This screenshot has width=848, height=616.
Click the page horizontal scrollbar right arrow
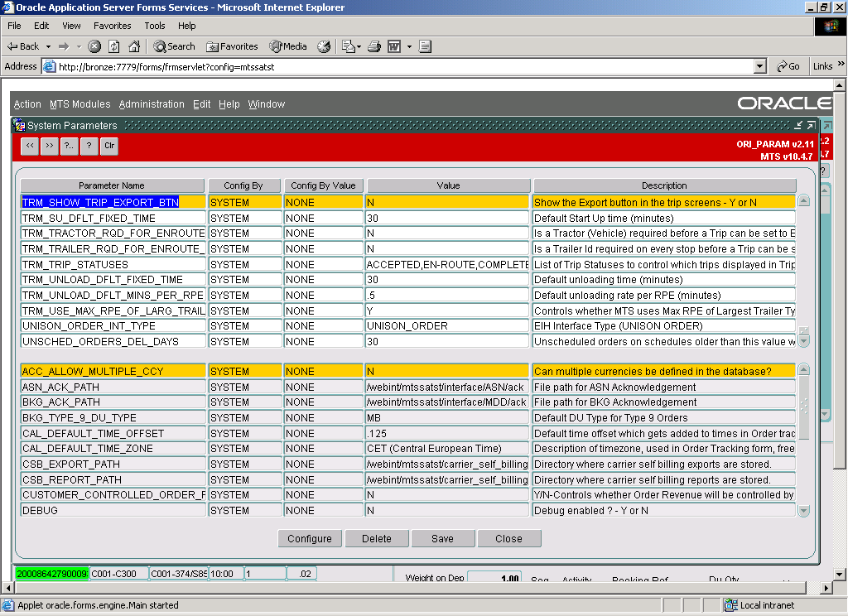point(826,588)
